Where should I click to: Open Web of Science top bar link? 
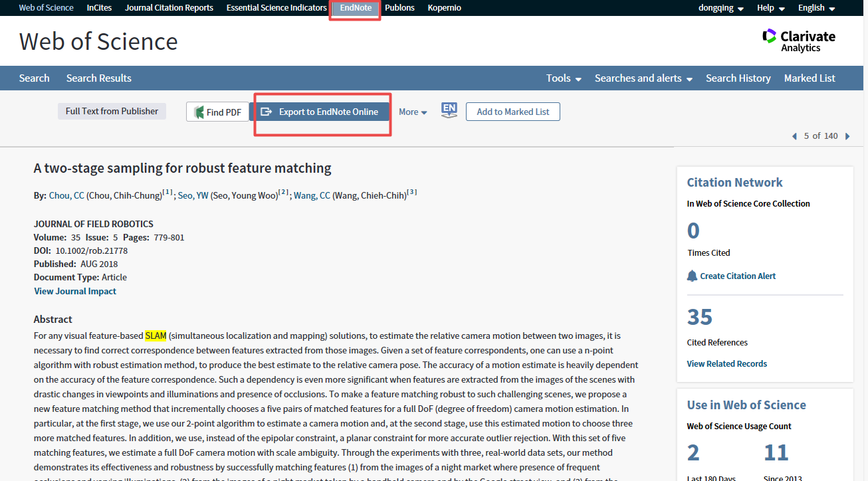(x=46, y=8)
